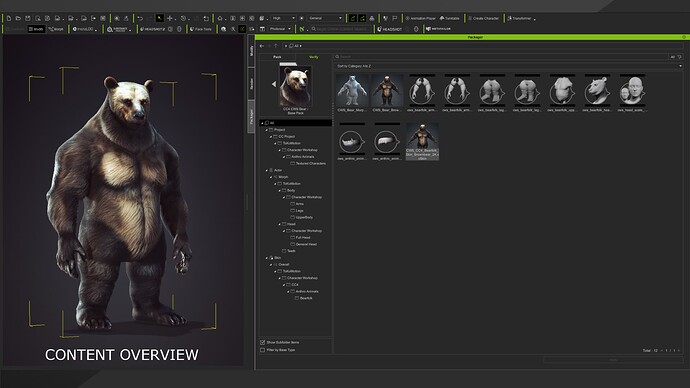The image size is (690, 388).
Task: Click the Morph toolbar button
Action: [56, 29]
